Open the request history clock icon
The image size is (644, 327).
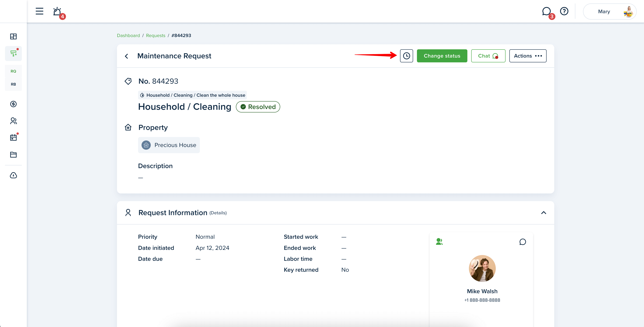click(x=407, y=56)
